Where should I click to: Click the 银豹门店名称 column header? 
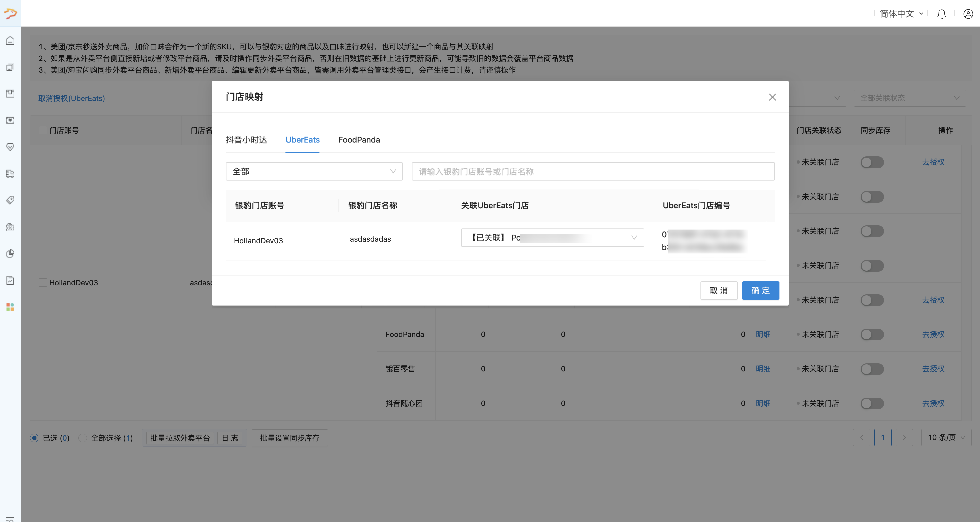point(373,206)
